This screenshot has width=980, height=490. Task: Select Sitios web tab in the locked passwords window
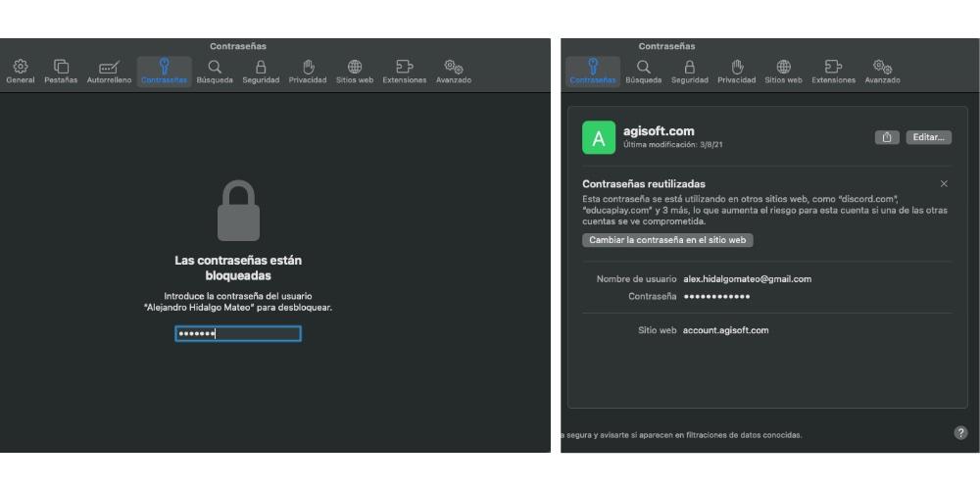point(354,71)
